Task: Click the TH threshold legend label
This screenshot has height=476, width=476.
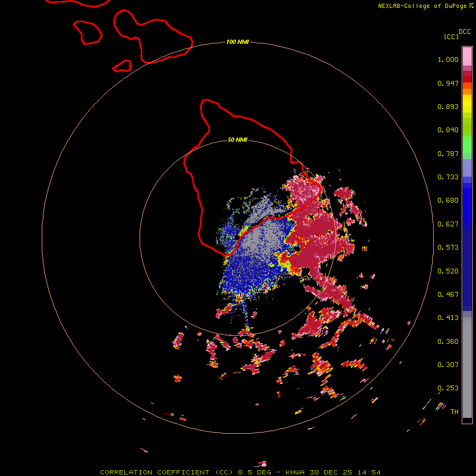Action: coord(454,412)
